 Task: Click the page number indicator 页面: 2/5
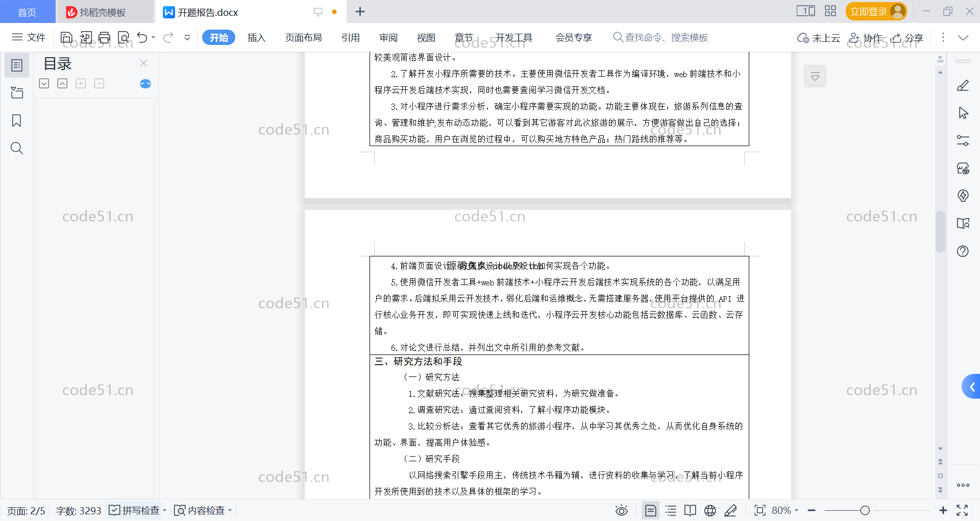[x=26, y=511]
